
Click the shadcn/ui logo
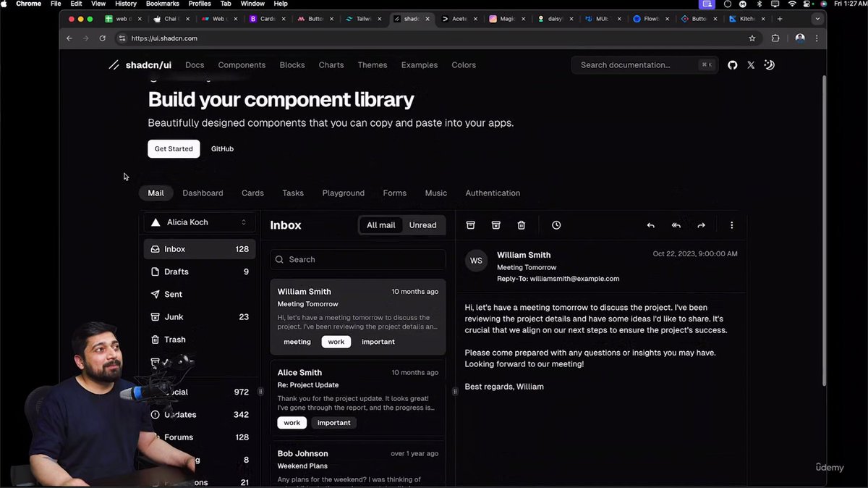coord(140,65)
